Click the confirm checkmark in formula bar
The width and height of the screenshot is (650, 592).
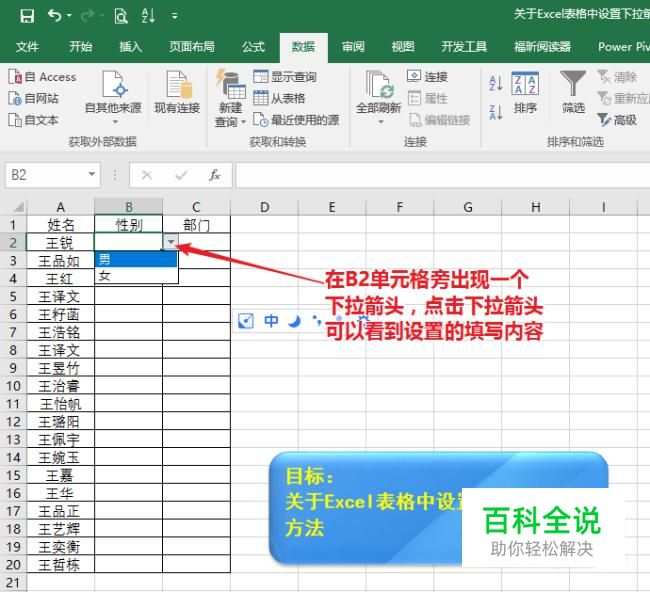[181, 175]
